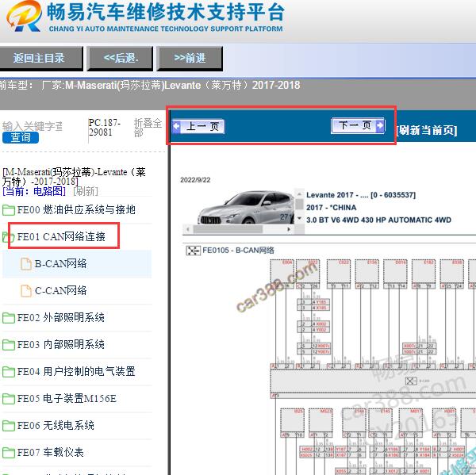Screen dimensions: 476x475
Task: Click folder icon beside FE06 entry
Action: tap(9, 426)
